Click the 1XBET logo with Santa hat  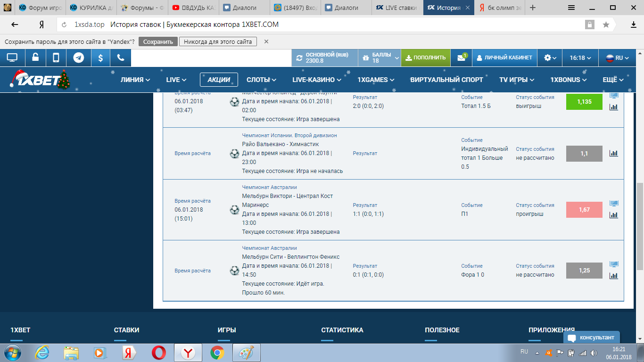[x=40, y=80]
